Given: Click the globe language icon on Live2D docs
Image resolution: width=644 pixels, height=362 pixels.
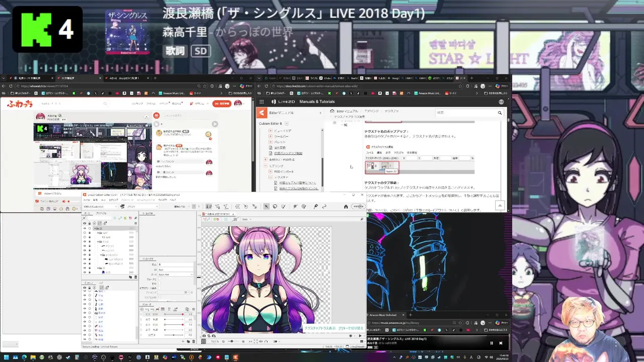Looking at the screenshot, I should tap(501, 102).
